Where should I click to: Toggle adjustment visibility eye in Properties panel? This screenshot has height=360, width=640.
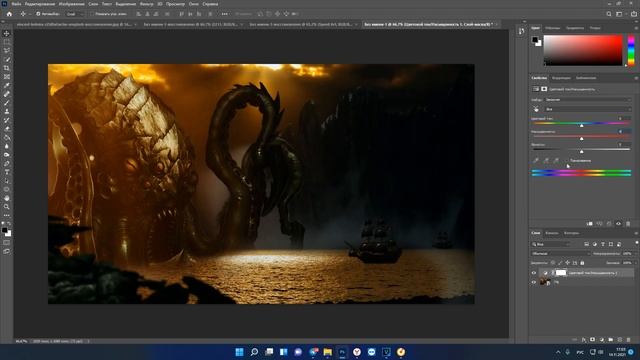(618, 224)
